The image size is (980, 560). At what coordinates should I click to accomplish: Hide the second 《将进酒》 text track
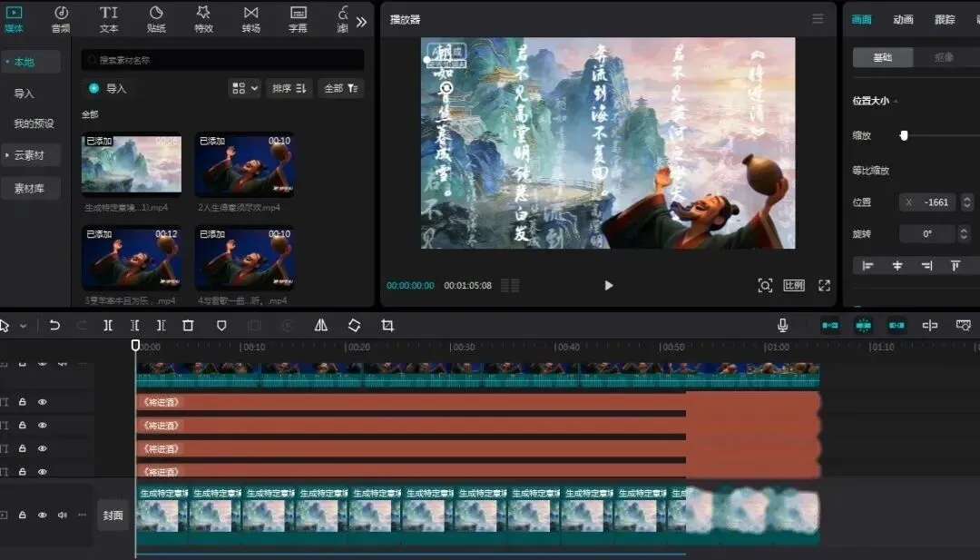[42, 425]
